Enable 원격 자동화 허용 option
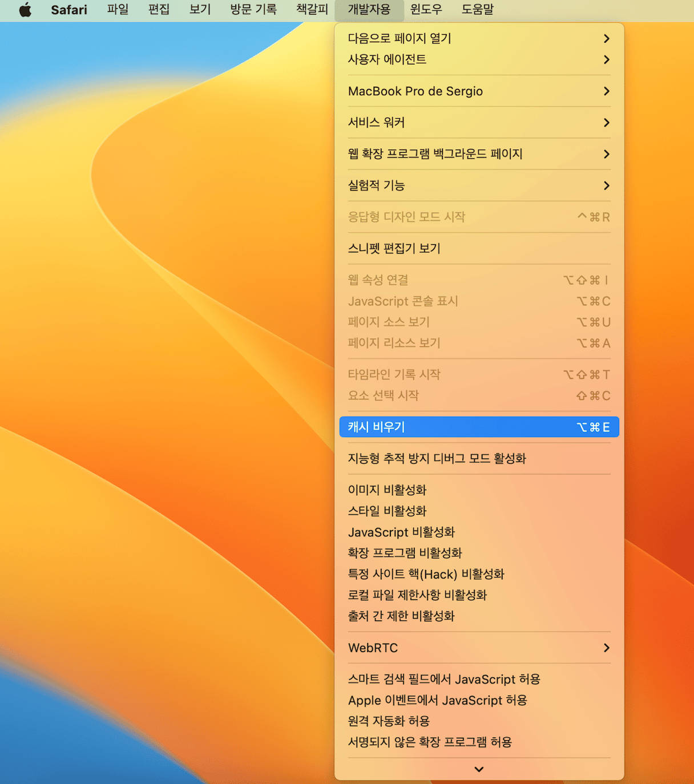The width and height of the screenshot is (694, 784). click(x=389, y=721)
